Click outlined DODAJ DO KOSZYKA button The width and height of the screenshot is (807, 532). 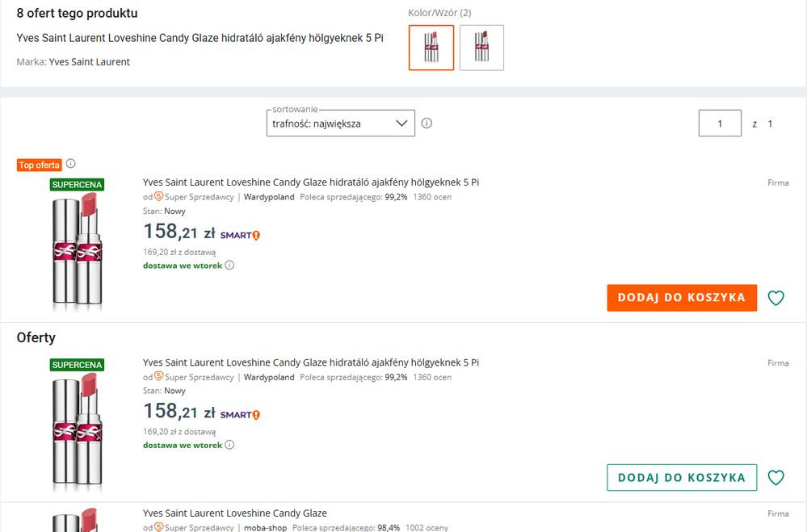point(682,478)
